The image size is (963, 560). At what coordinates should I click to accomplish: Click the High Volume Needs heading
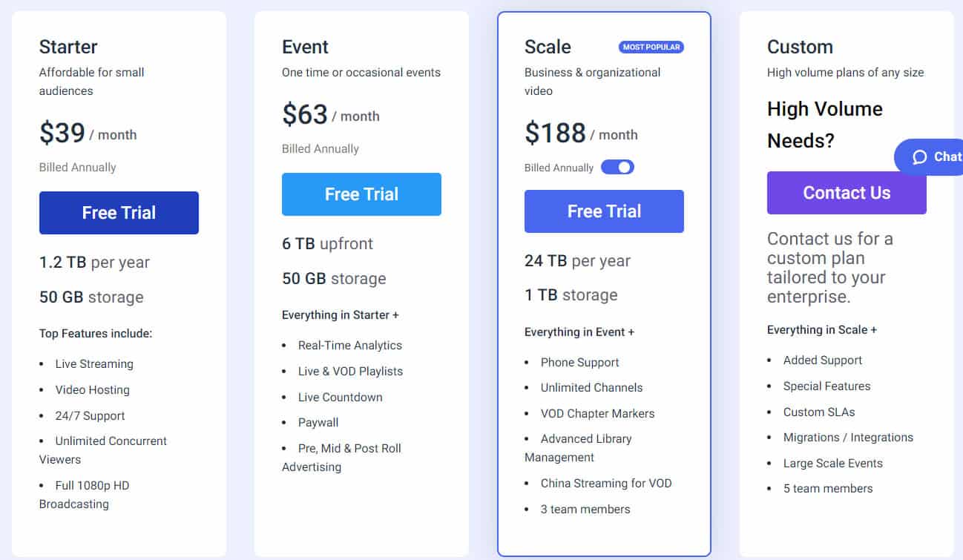825,124
